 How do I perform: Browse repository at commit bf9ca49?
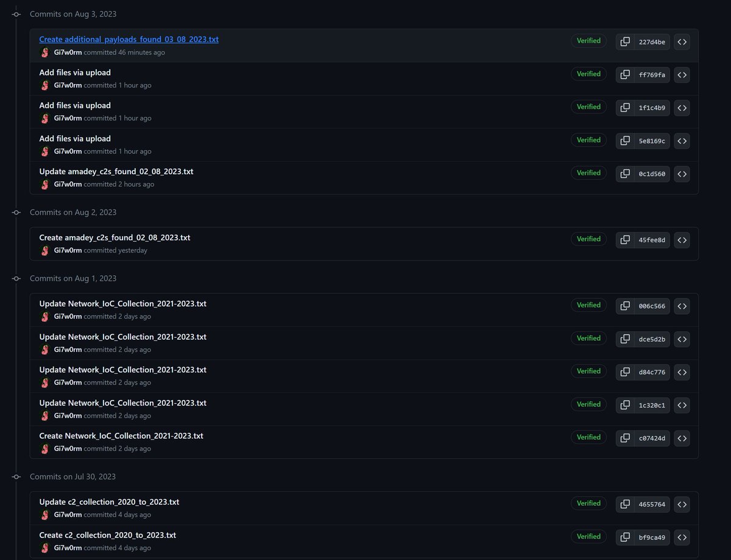click(x=682, y=537)
